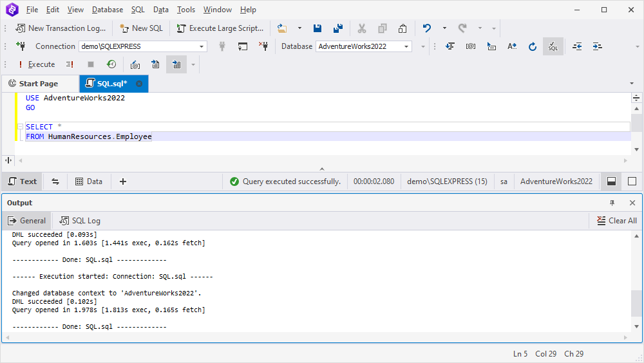
Task: Open the Database menu
Action: tap(108, 10)
